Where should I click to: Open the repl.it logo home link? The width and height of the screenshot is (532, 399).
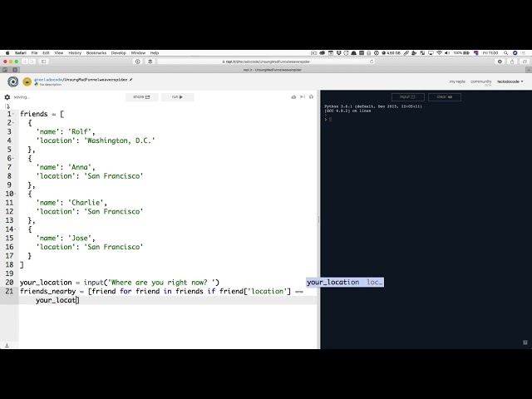click(x=13, y=81)
